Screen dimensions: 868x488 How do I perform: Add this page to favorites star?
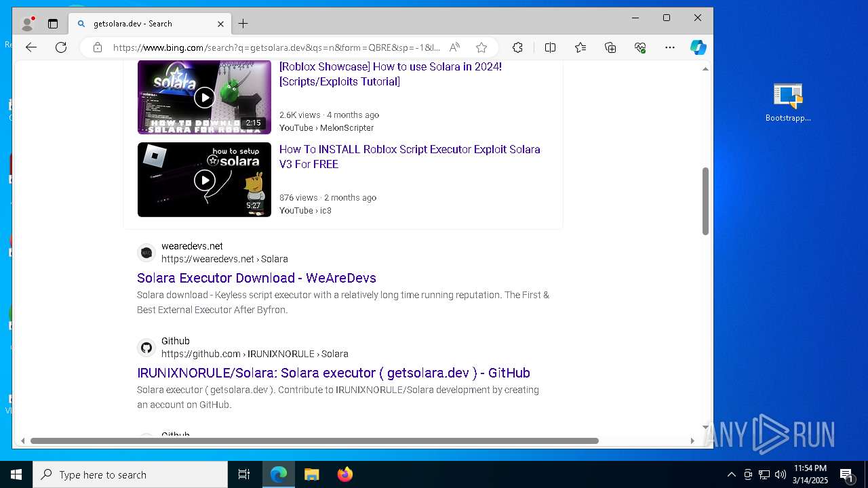[481, 47]
